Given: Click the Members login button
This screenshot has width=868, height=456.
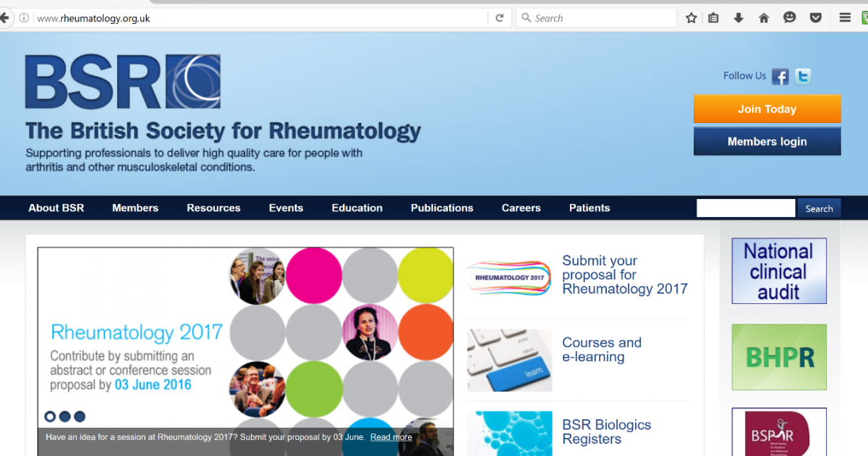Looking at the screenshot, I should [x=767, y=142].
